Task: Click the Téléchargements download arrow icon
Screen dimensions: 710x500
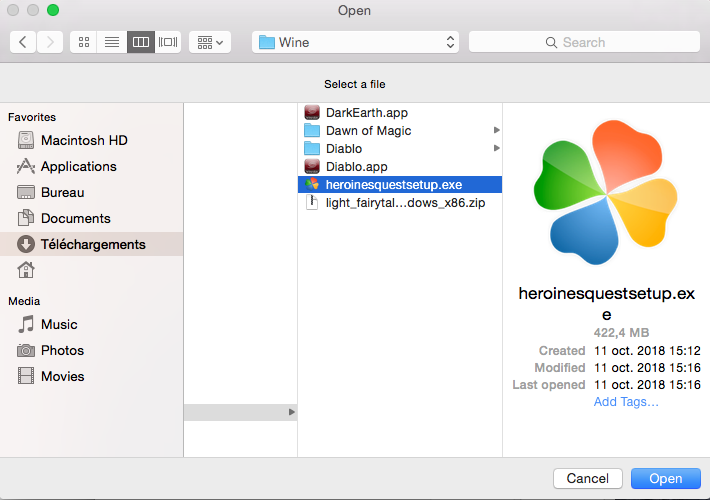Action: tap(26, 244)
